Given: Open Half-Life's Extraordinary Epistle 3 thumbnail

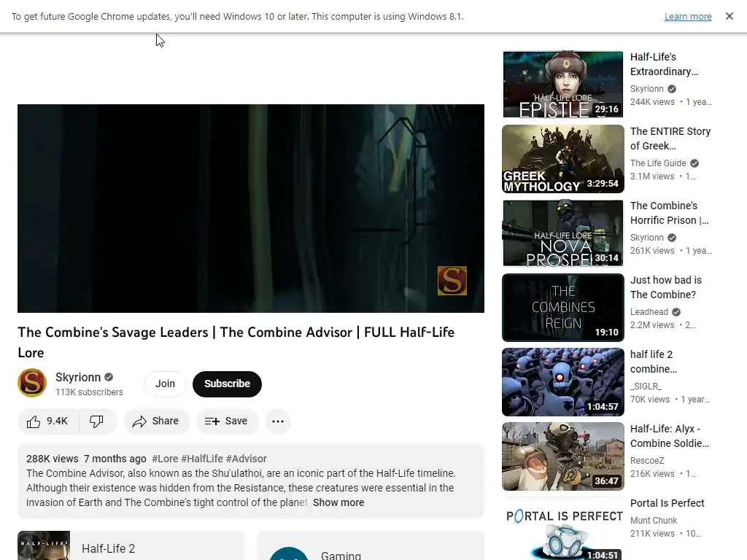Looking at the screenshot, I should [562, 85].
